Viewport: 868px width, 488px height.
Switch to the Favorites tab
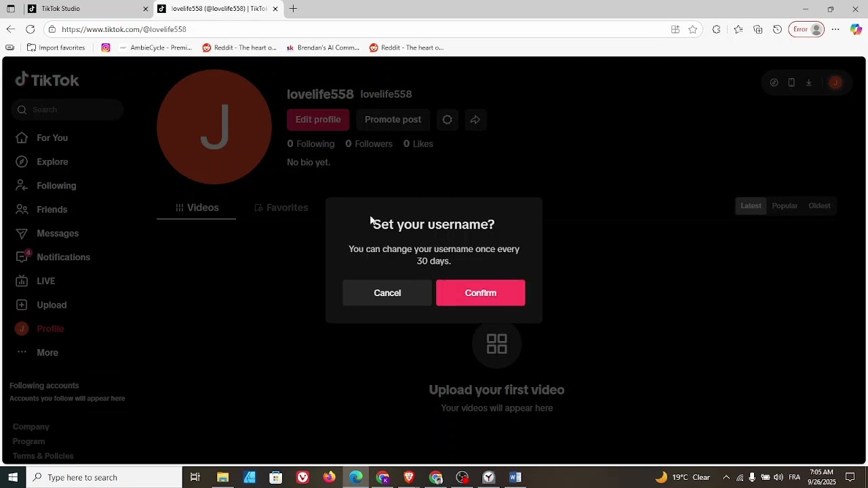281,207
